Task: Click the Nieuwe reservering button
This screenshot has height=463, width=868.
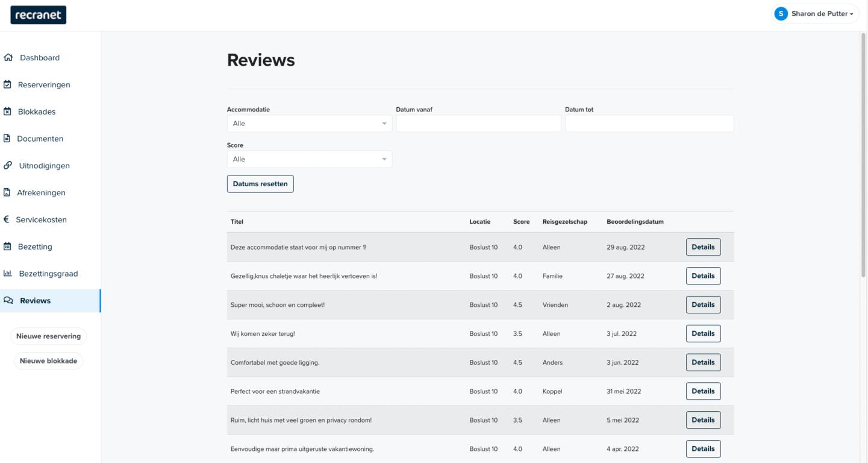Action: (x=48, y=336)
